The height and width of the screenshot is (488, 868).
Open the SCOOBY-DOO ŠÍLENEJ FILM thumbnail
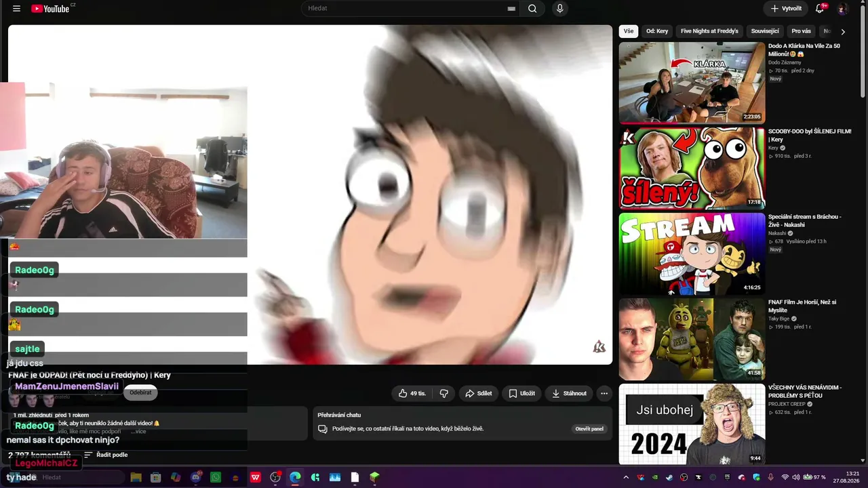point(692,168)
